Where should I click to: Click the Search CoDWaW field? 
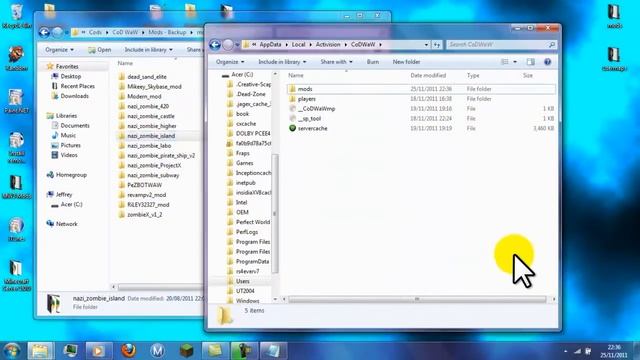point(502,44)
